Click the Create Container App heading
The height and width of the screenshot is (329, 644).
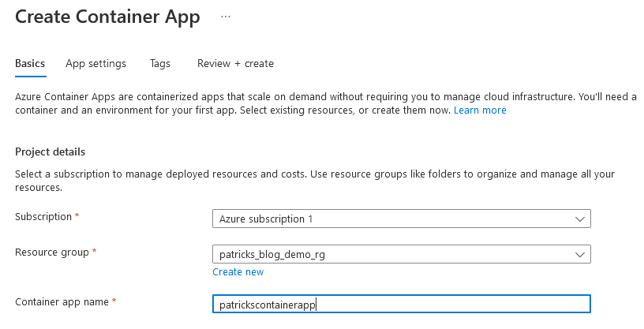(107, 17)
